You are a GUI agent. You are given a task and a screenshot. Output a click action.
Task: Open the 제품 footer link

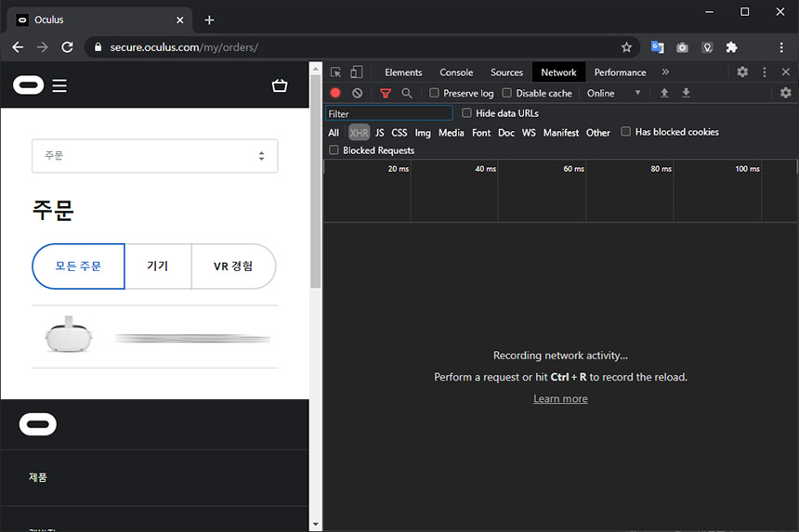pyautogui.click(x=38, y=477)
